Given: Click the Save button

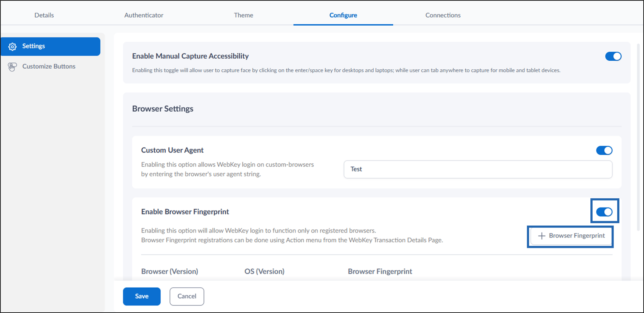Looking at the screenshot, I should 142,296.
